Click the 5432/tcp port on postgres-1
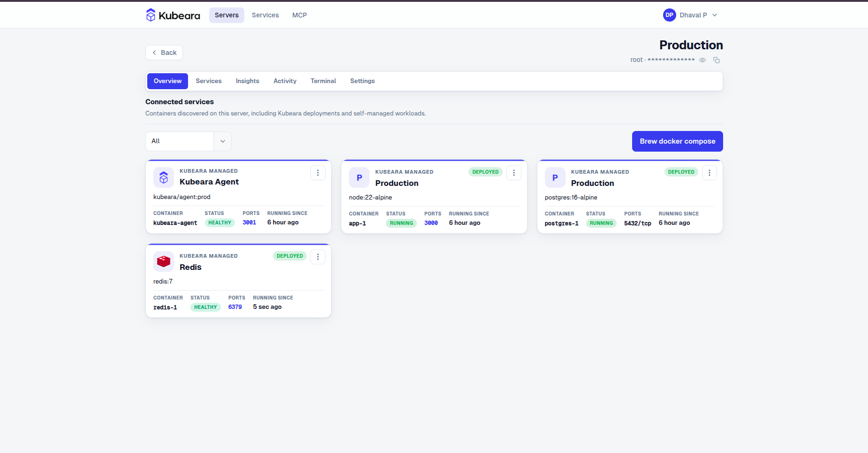Viewport: 868px width, 453px height. [x=638, y=223]
